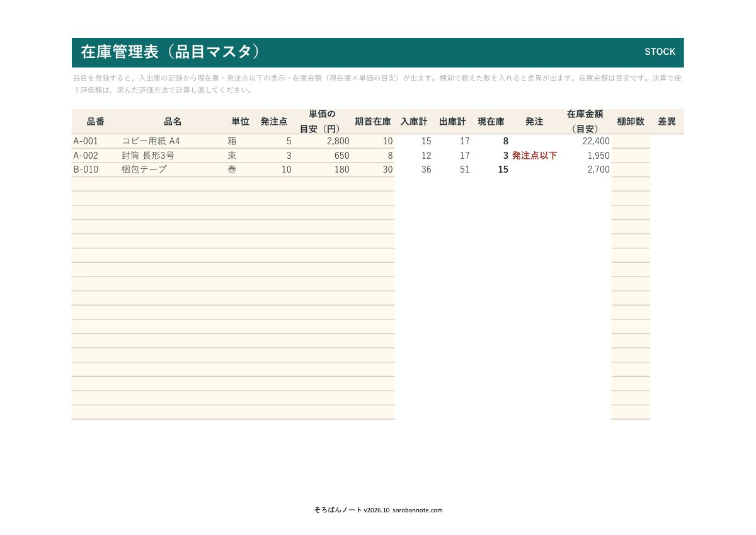Select the 品番 column header
756x535 pixels.
tap(96, 122)
